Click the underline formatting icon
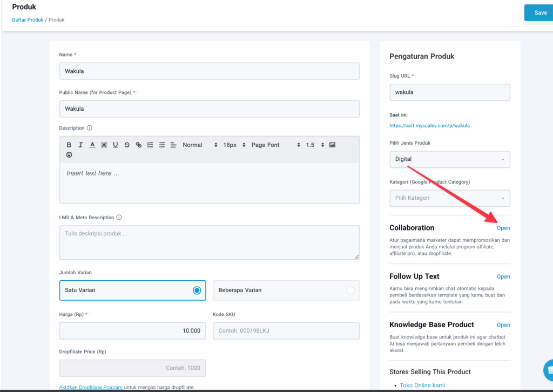Viewport: 553px width, 392px height. pyautogui.click(x=116, y=145)
